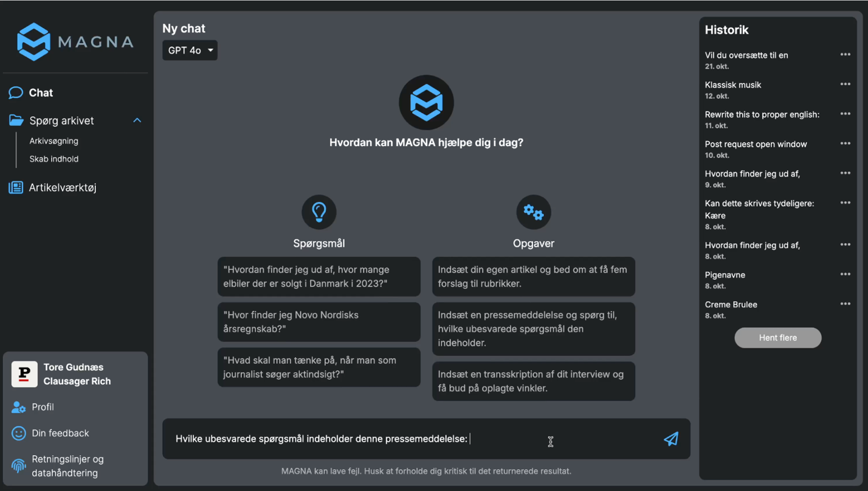Image resolution: width=868 pixels, height=491 pixels.
Task: Collapse the Spørg arkivet section chevron
Action: pos(137,120)
